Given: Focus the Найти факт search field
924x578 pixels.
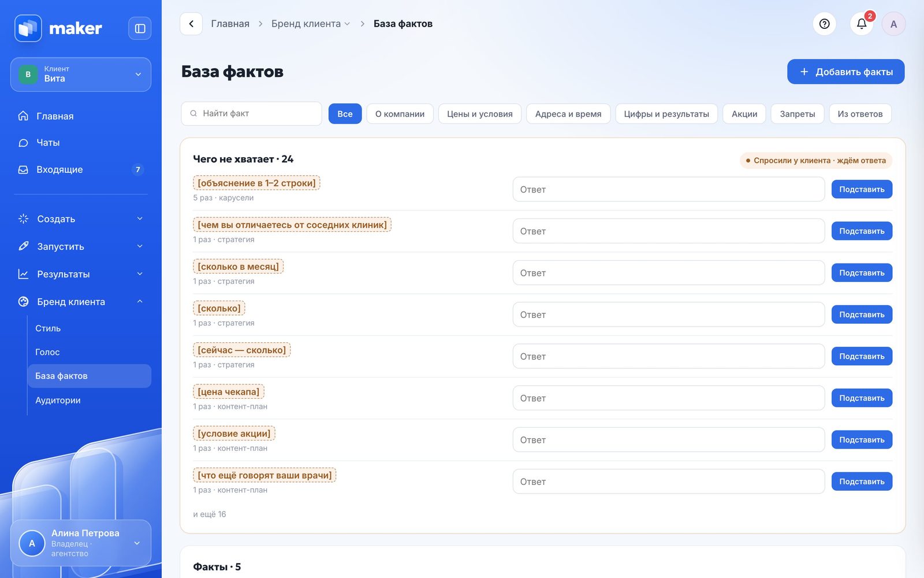Looking at the screenshot, I should (x=251, y=113).
